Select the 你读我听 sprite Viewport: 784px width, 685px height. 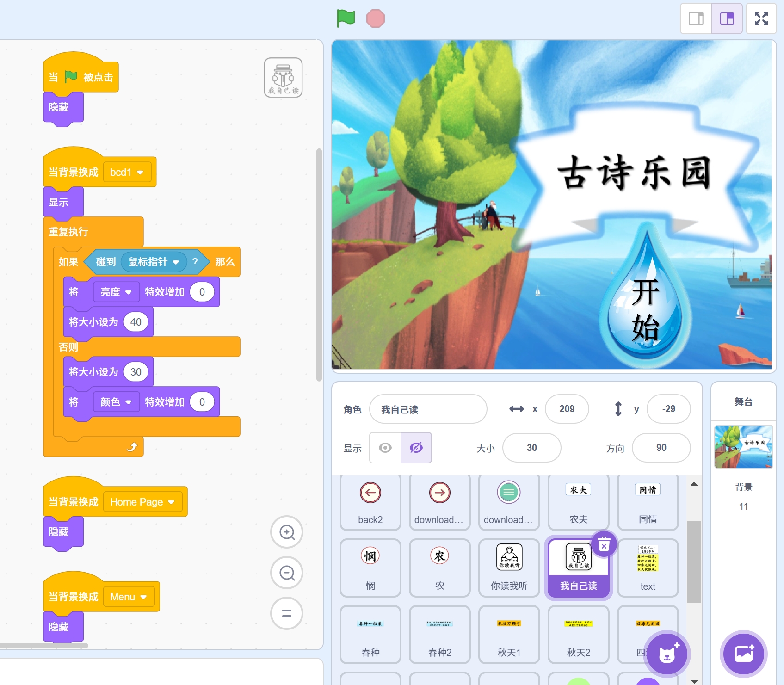[509, 568]
